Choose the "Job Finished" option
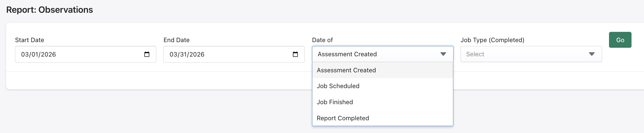Viewport: 644px width, 133px height. pos(335,102)
